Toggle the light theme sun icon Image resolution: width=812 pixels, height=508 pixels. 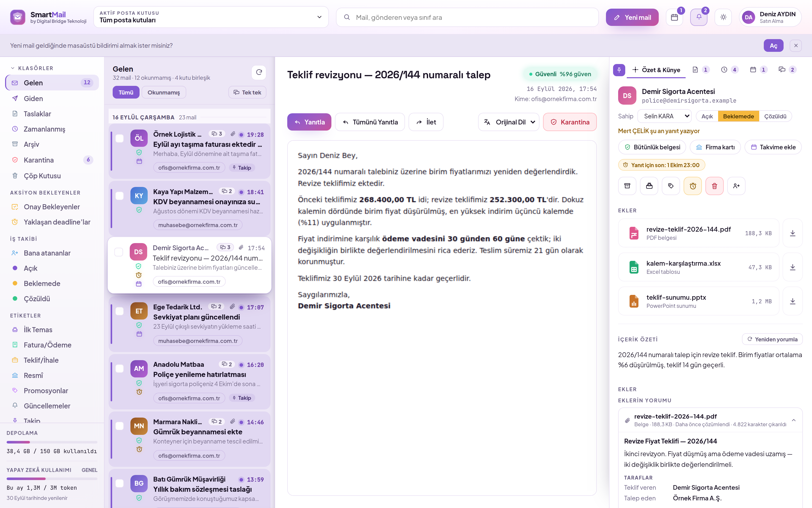tap(723, 17)
